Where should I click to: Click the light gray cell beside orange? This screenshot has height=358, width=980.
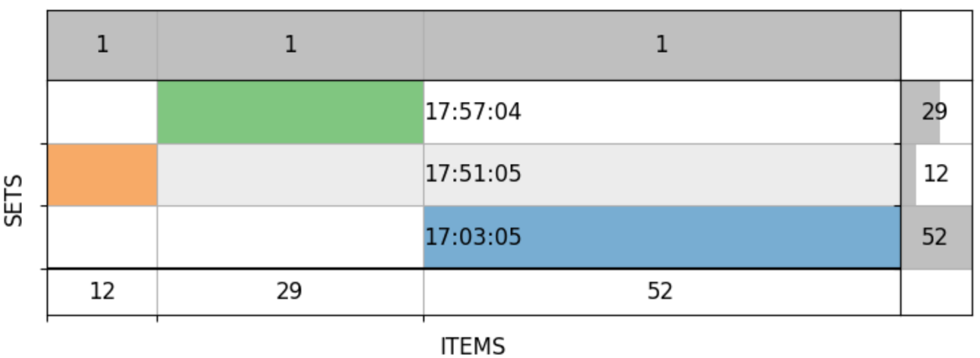point(290,175)
